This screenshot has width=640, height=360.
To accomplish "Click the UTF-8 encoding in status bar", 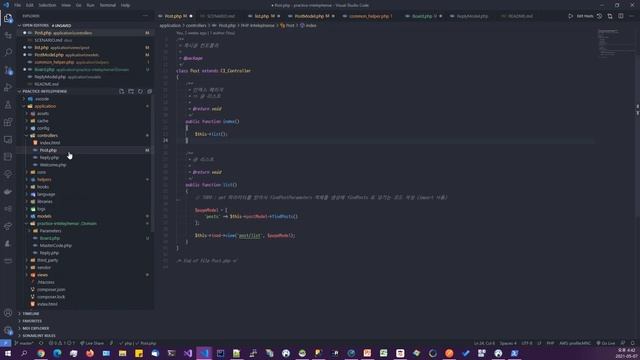I will (x=527, y=343).
